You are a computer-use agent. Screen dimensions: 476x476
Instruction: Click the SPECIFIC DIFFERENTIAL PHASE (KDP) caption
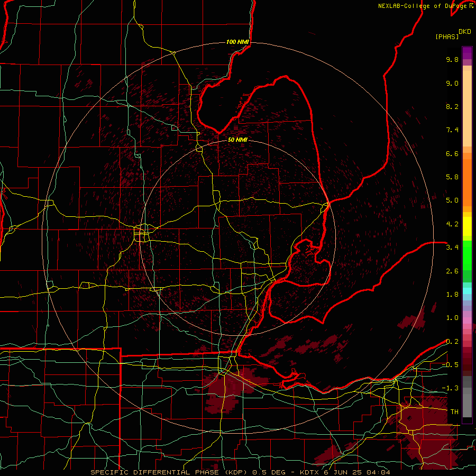coord(170,472)
